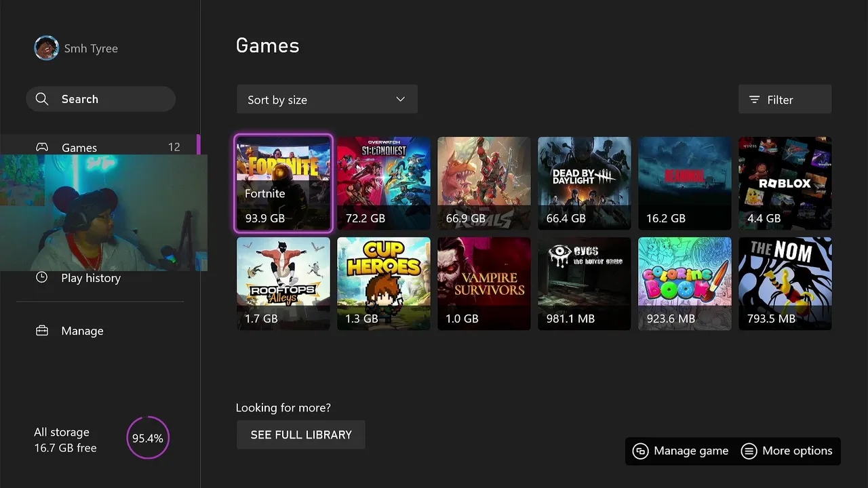This screenshot has width=868, height=488.
Task: Click the Play history clock icon
Action: pos(42,277)
